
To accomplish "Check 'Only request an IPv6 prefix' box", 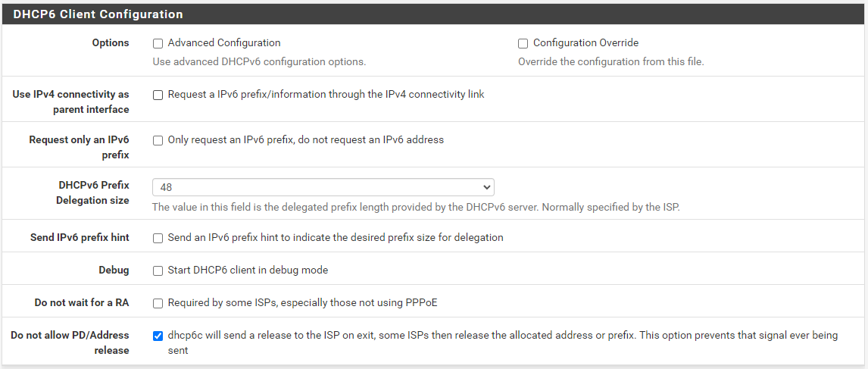I will click(158, 140).
